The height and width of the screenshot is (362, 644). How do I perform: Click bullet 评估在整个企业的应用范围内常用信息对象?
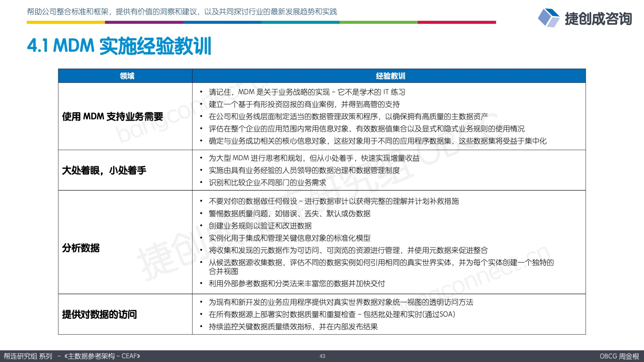[367, 129]
